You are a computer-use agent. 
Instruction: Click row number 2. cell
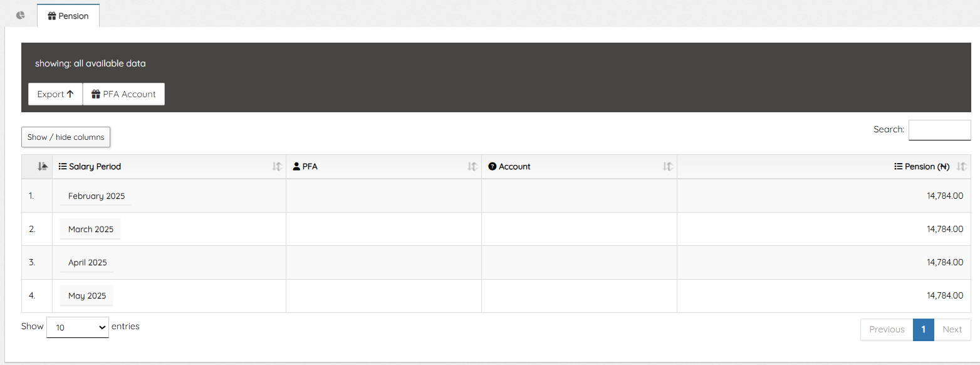(37, 229)
